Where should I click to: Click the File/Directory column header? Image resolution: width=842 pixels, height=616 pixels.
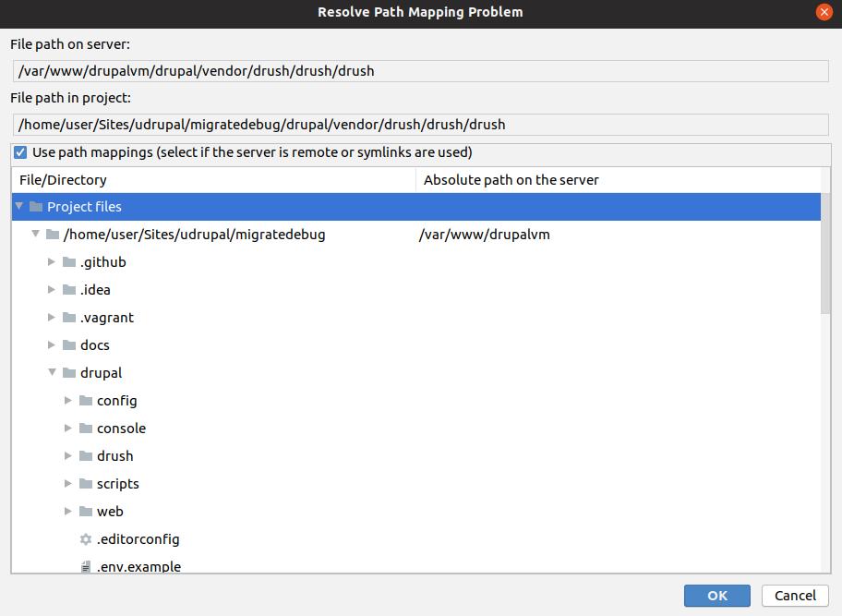pos(213,180)
